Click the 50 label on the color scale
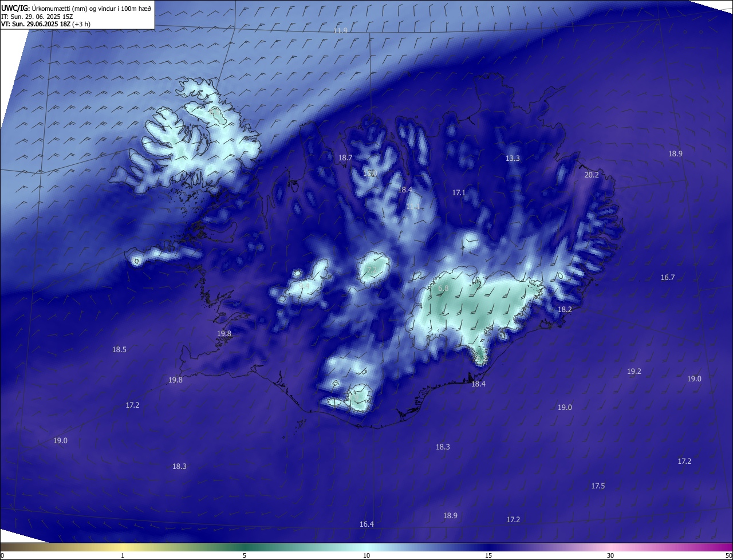 729,555
